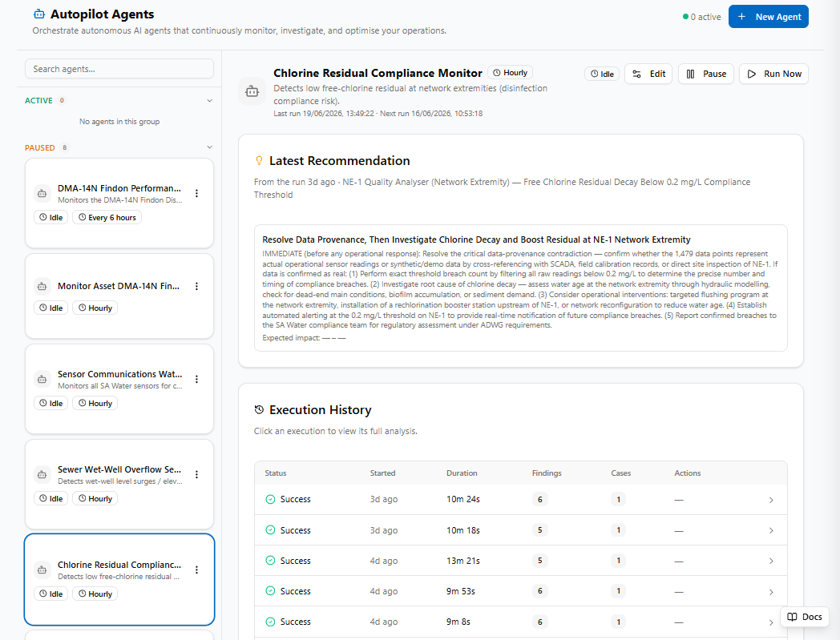This screenshot has height=640, width=840.
Task: Open the execution with duration 10m 18s
Action: click(x=521, y=530)
